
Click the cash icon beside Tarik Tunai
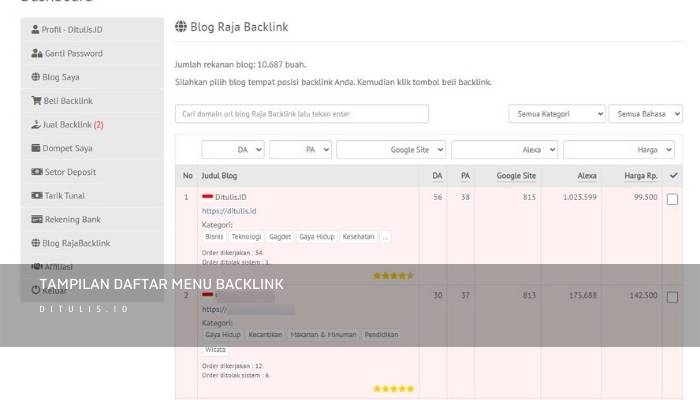tap(37, 195)
